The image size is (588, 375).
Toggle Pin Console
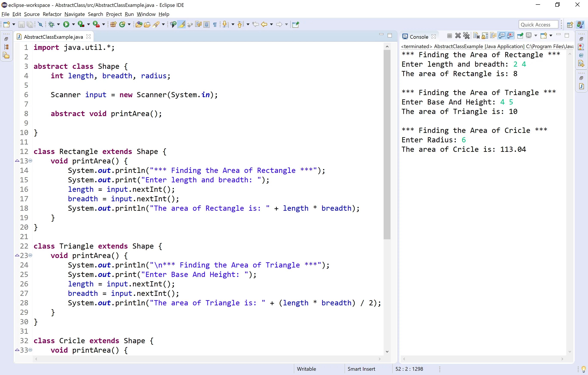(520, 36)
